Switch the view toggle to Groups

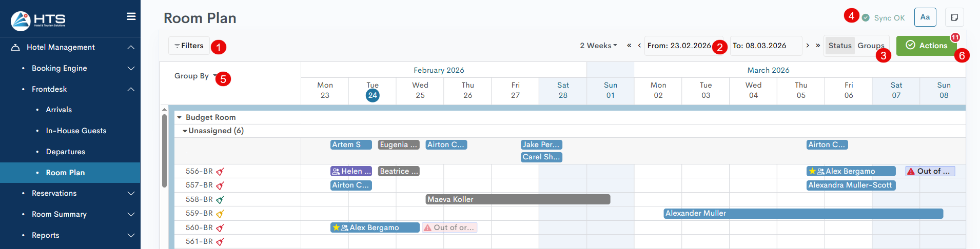870,46
